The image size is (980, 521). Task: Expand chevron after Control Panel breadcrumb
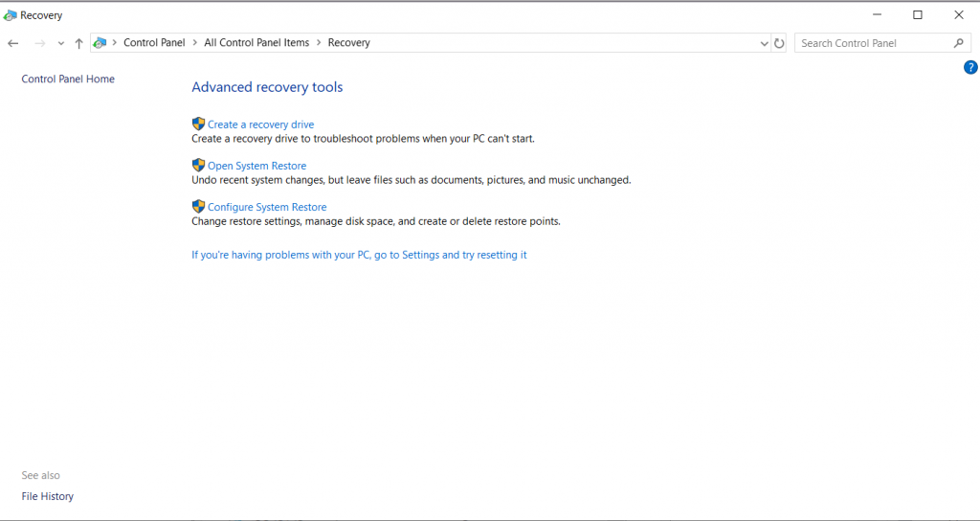point(195,42)
